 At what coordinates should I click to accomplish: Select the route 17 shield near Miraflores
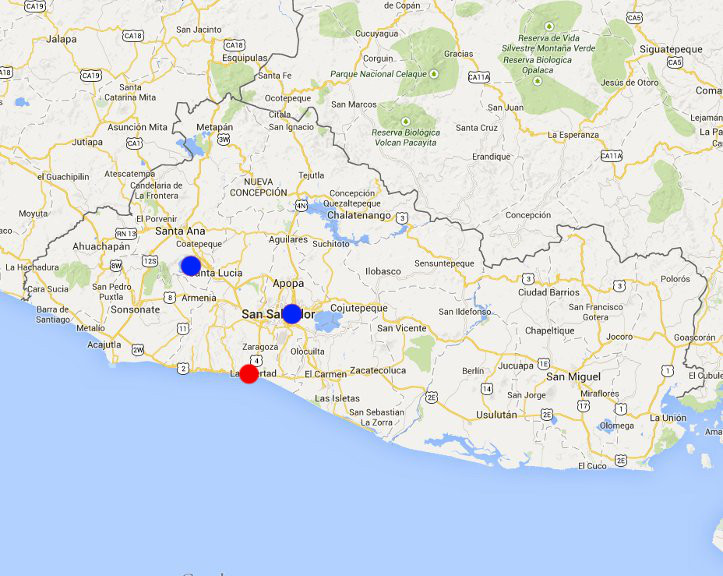(583, 406)
